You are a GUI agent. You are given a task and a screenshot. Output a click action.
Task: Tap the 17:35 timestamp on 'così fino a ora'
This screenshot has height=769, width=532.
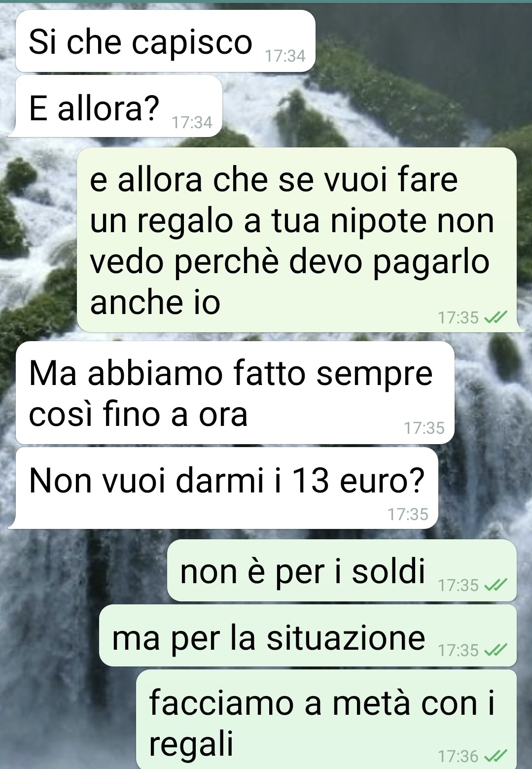(x=424, y=428)
